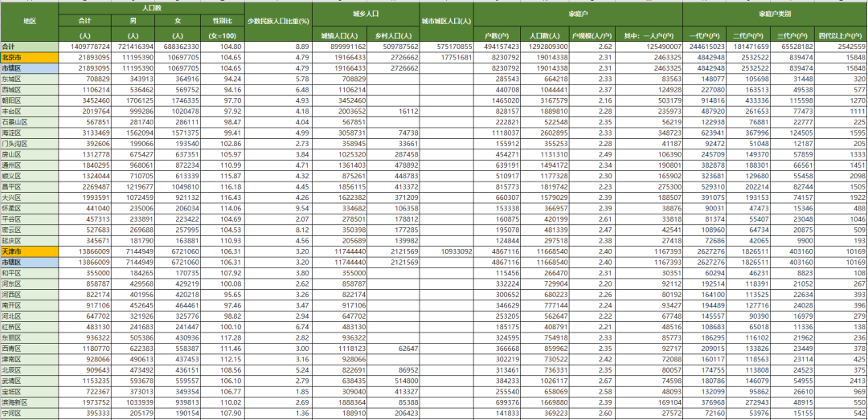Image resolution: width=868 pixels, height=420 pixels.
Task: Click the 一代户(户) column header
Action: pyautogui.click(x=704, y=36)
